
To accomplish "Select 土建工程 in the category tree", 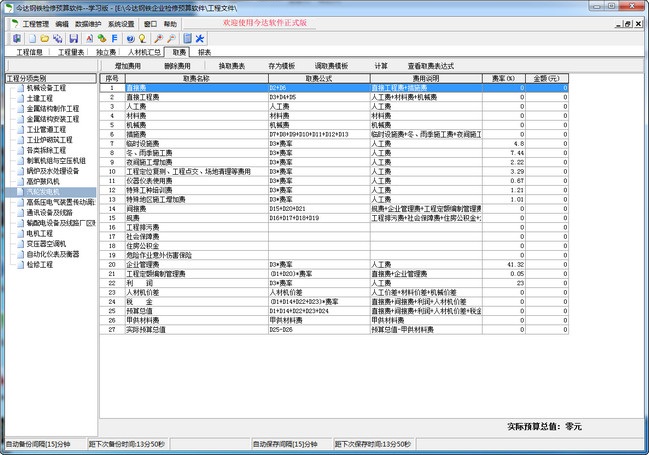I will click(x=40, y=98).
